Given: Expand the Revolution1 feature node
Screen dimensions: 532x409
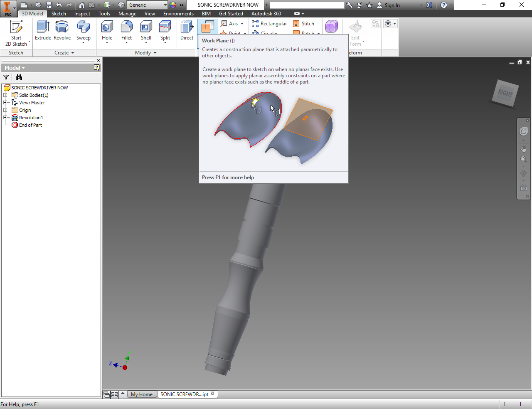Looking at the screenshot, I should coord(5,118).
